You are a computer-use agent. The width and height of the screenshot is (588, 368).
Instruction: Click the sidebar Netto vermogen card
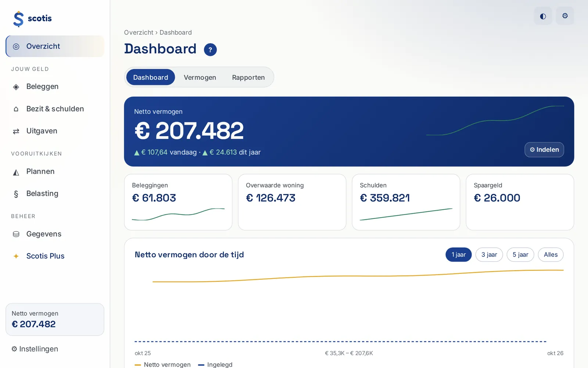[55, 319]
